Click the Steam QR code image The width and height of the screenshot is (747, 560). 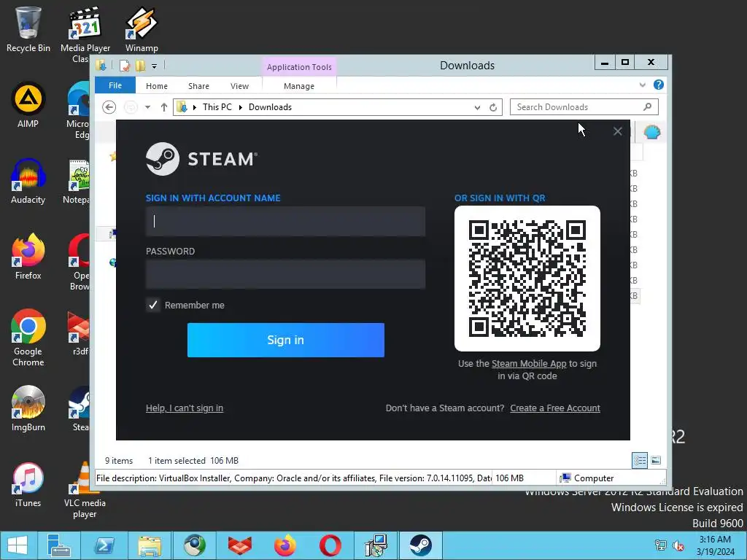pos(527,278)
